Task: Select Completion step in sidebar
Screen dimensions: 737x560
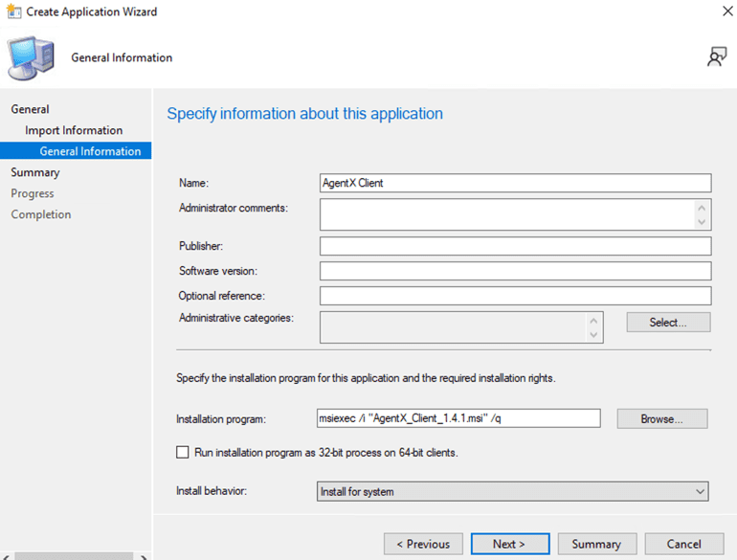Action: [41, 214]
